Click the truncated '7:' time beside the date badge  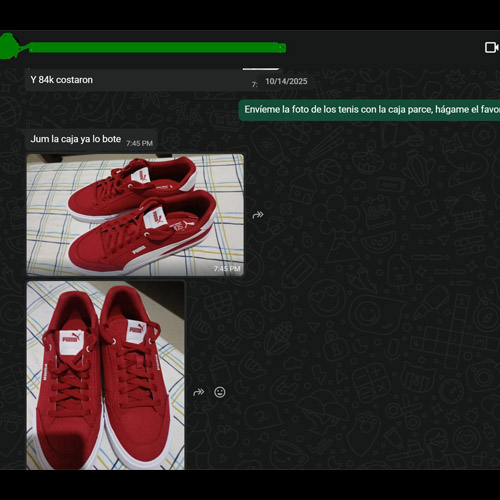point(255,85)
